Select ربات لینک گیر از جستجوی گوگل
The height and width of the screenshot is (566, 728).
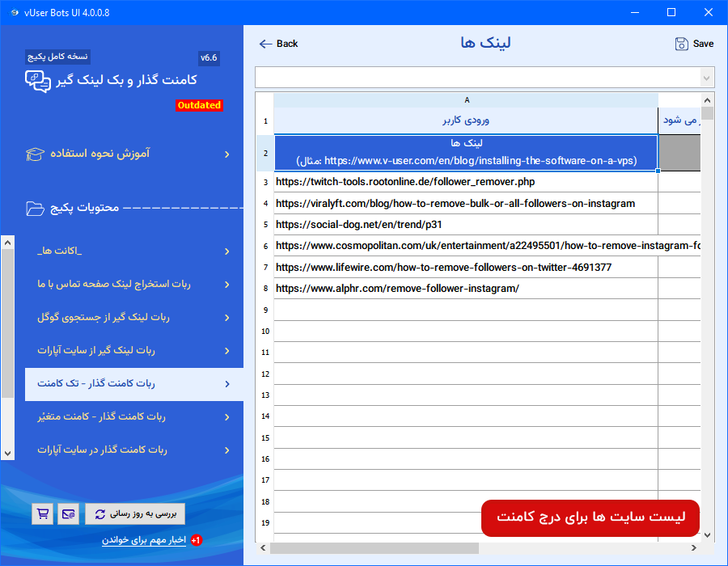pos(134,318)
